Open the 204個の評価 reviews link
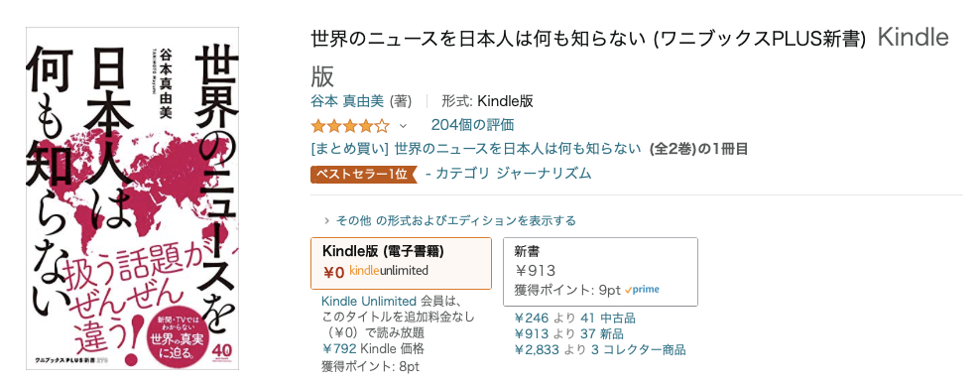Viewport: 980px width, 386px height. (x=472, y=125)
